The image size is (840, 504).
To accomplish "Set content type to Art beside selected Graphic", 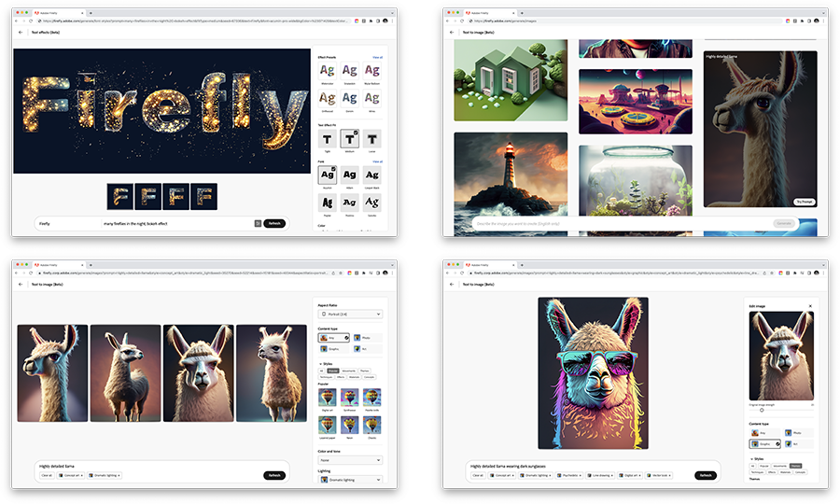I will (801, 444).
